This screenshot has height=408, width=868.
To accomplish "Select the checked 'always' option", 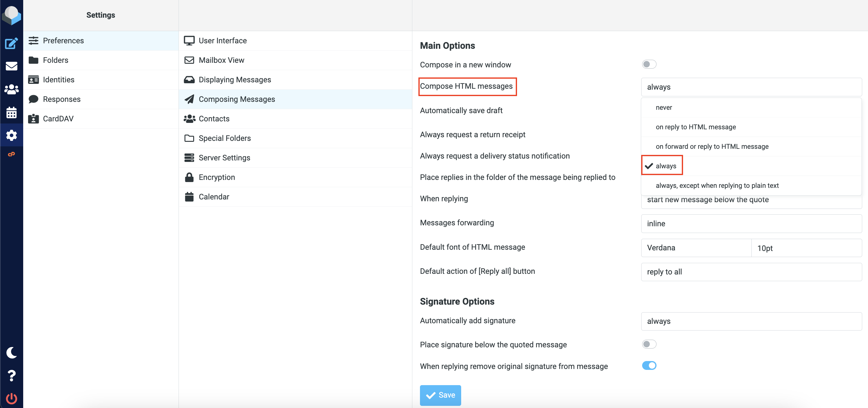I will (x=751, y=166).
